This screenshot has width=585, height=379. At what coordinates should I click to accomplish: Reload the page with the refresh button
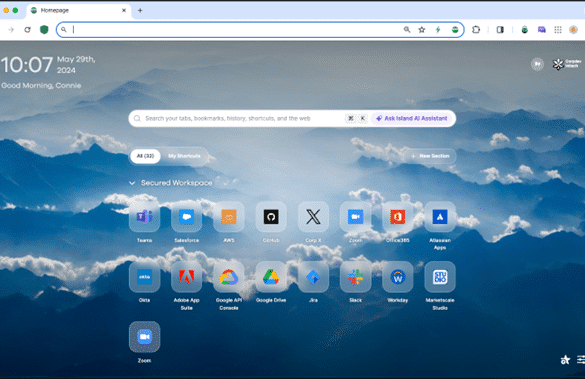coord(27,29)
